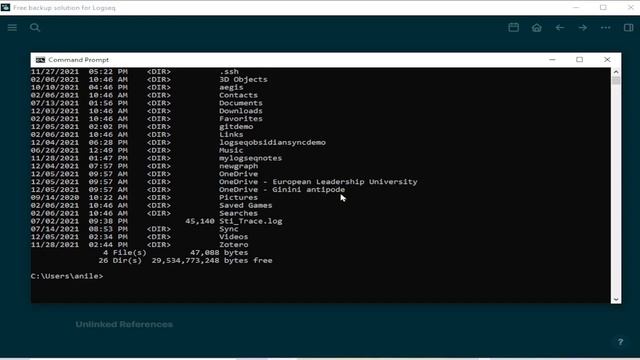Click the 4 File(s) summary text
Screen dimensions: 640x360
click(124, 253)
